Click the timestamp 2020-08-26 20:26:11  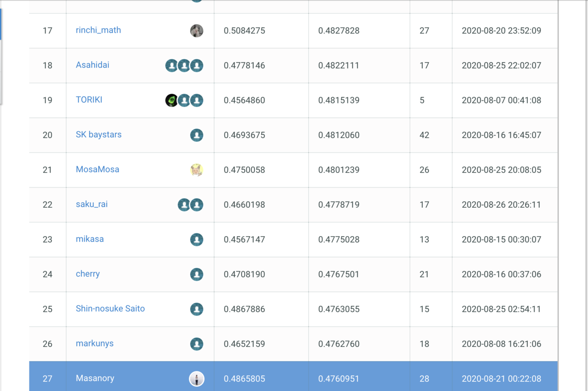coord(501,204)
